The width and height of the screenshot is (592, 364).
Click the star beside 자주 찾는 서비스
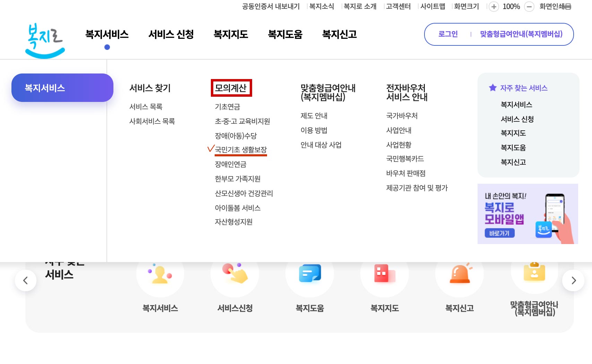492,88
